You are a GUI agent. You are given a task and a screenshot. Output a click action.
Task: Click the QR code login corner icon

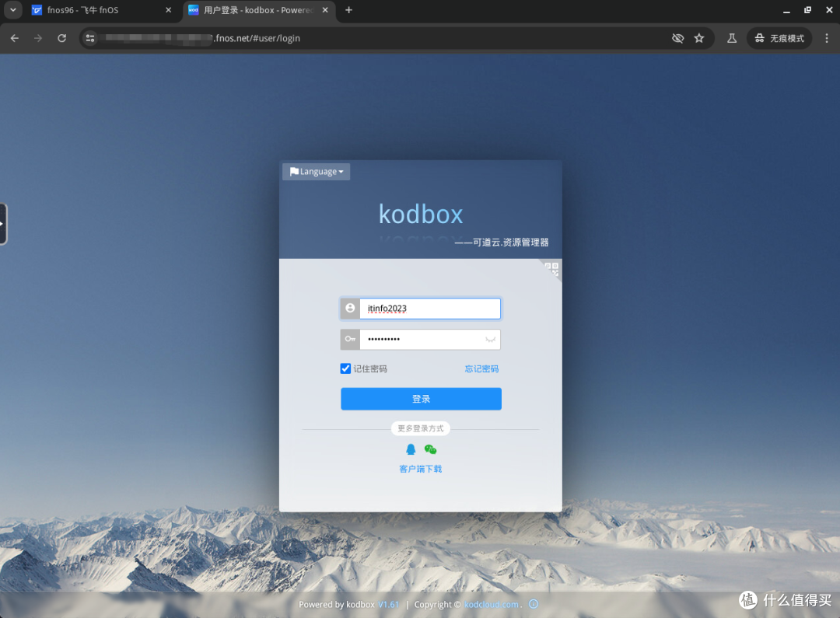pos(551,269)
